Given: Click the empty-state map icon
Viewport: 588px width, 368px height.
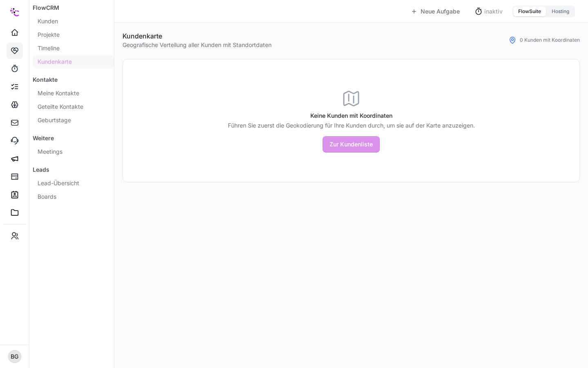Looking at the screenshot, I should coord(351,99).
